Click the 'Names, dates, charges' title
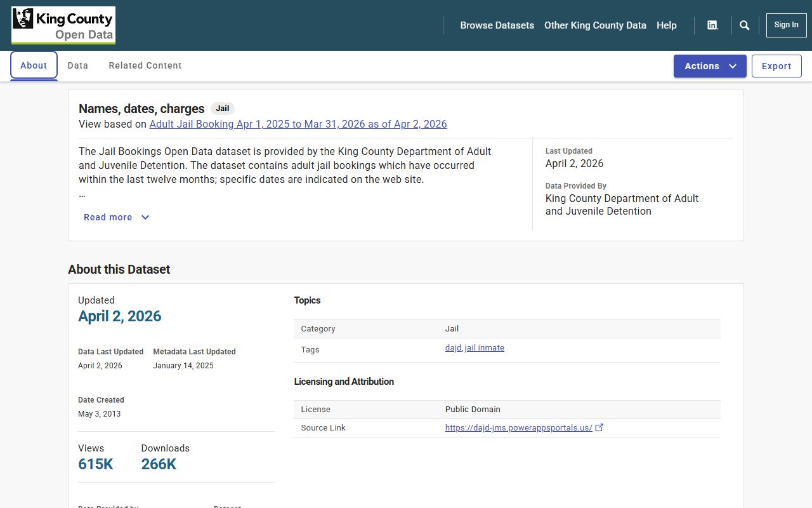Screen dimensions: 812x508 pyautogui.click(x=141, y=109)
